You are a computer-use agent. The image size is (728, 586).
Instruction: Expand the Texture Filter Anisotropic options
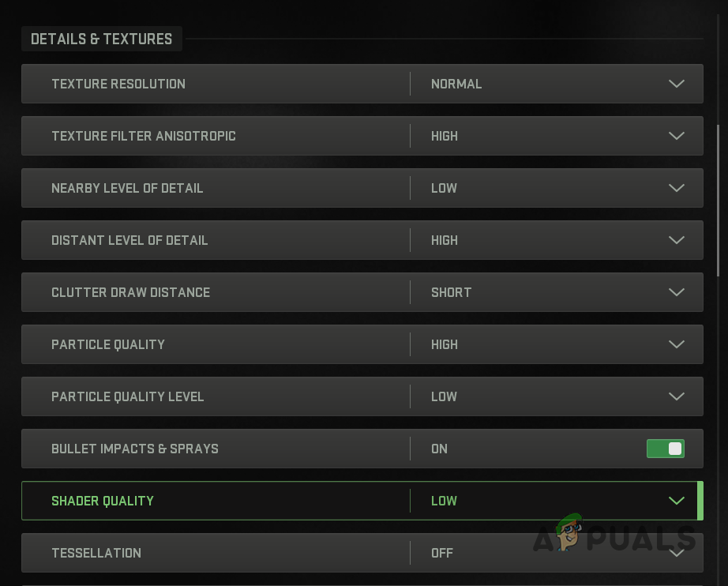point(676,136)
